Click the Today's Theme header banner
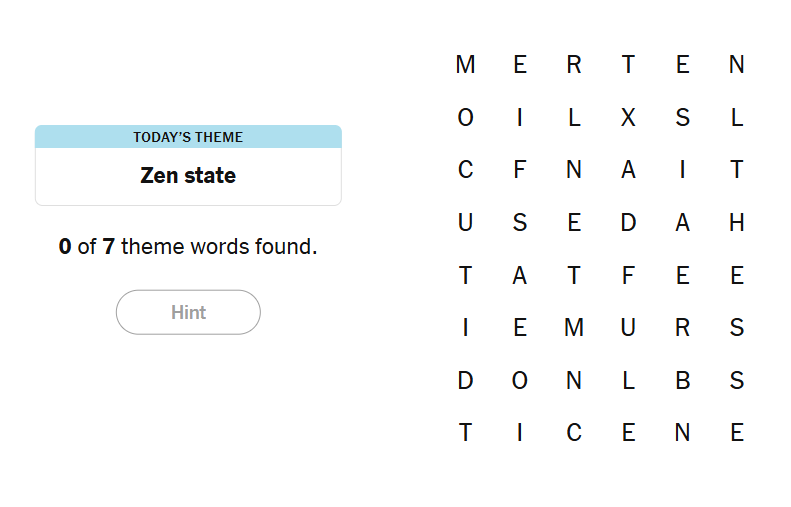Image resolution: width=791 pixels, height=507 pixels. click(188, 137)
